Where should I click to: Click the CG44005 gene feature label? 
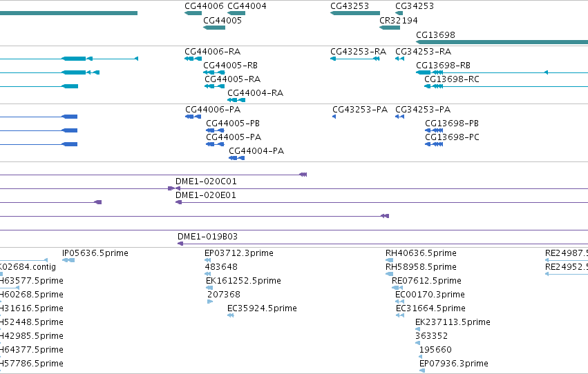pos(222,20)
